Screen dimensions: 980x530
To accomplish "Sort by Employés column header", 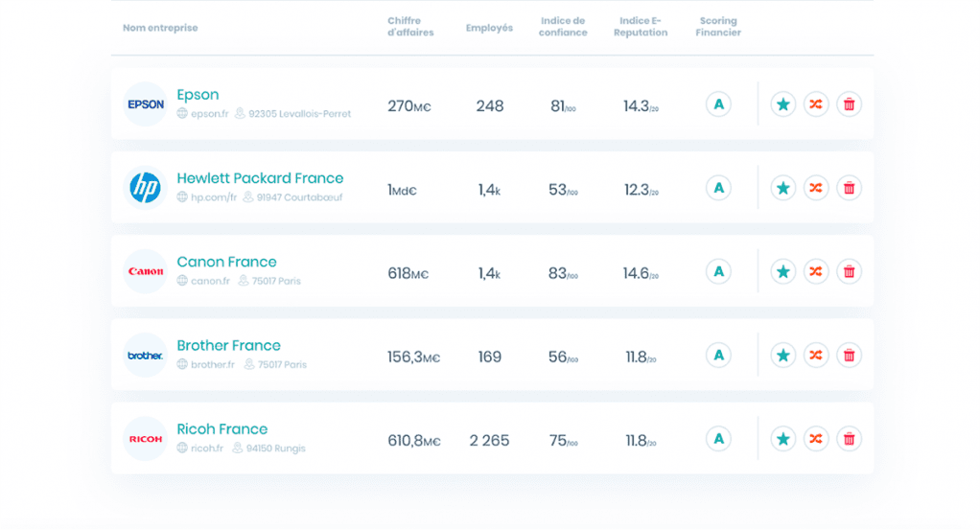I will pyautogui.click(x=489, y=28).
